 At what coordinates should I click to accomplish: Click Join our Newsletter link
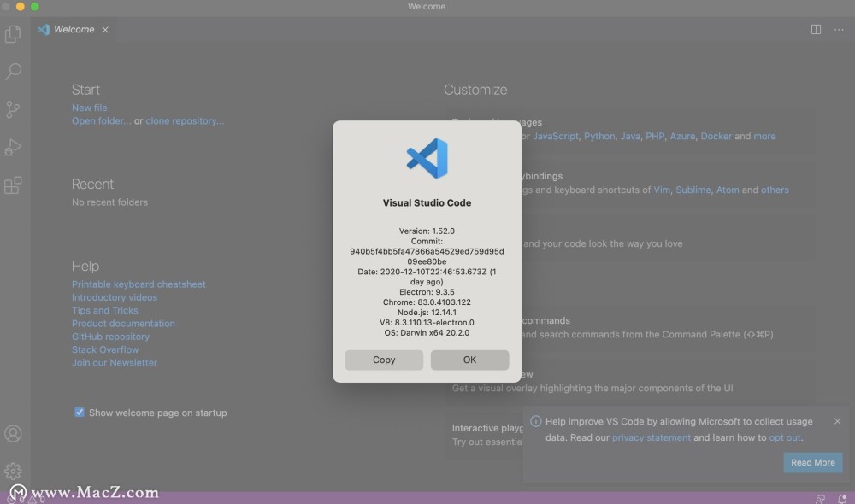tap(115, 363)
